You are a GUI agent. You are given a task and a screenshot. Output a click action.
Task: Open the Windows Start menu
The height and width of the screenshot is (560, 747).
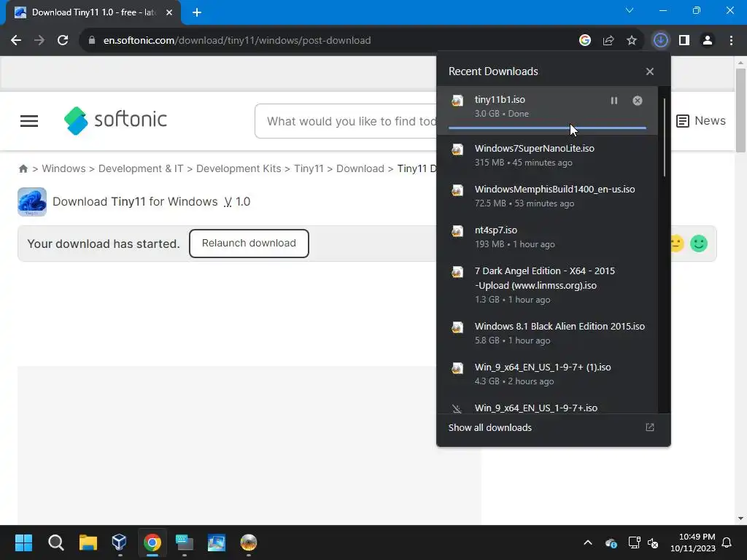(x=23, y=542)
